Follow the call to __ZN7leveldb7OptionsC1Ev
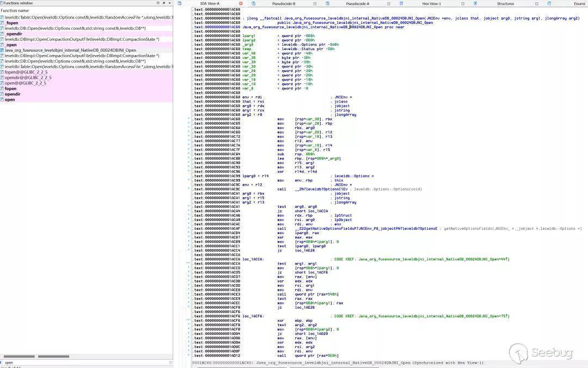Screen dimensions: 588x368 coord(321,189)
